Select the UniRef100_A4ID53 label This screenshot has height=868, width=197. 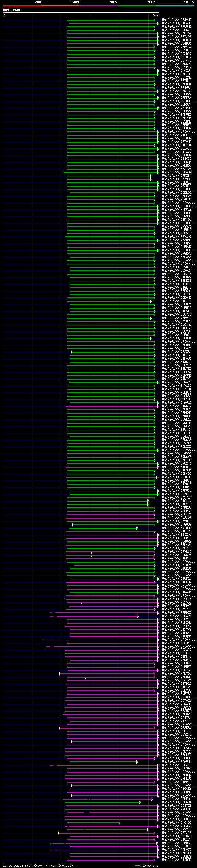pyautogui.click(x=177, y=860)
